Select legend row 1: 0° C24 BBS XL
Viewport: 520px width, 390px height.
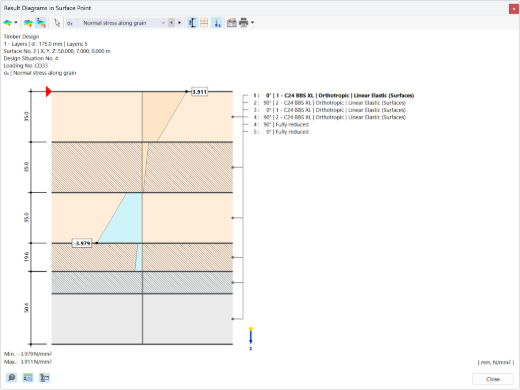click(333, 96)
